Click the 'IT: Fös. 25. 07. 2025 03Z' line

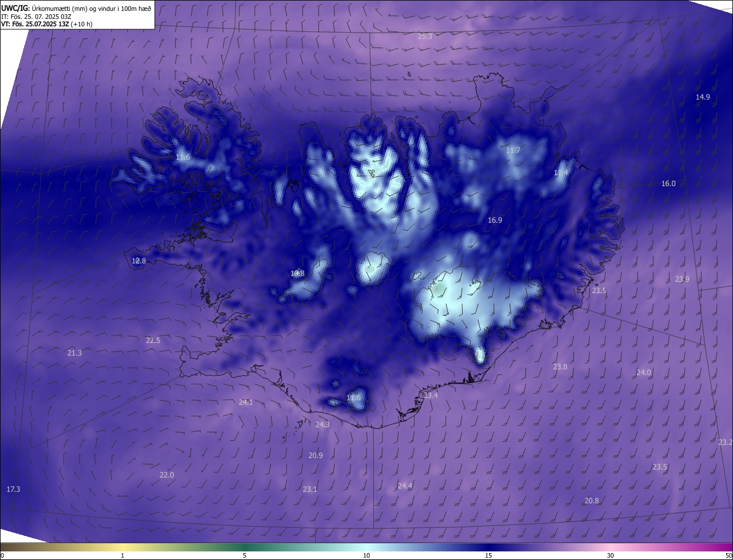click(37, 17)
